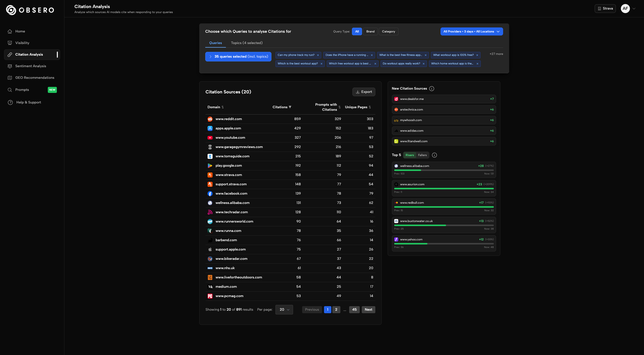Open the Home section in the sidebar

point(20,31)
